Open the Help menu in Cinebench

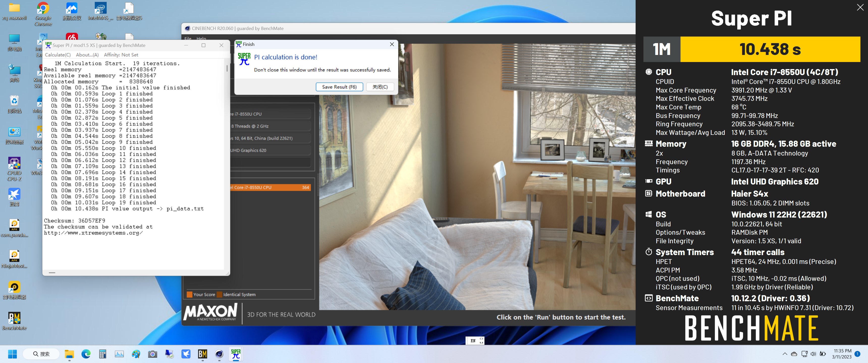[x=201, y=38]
